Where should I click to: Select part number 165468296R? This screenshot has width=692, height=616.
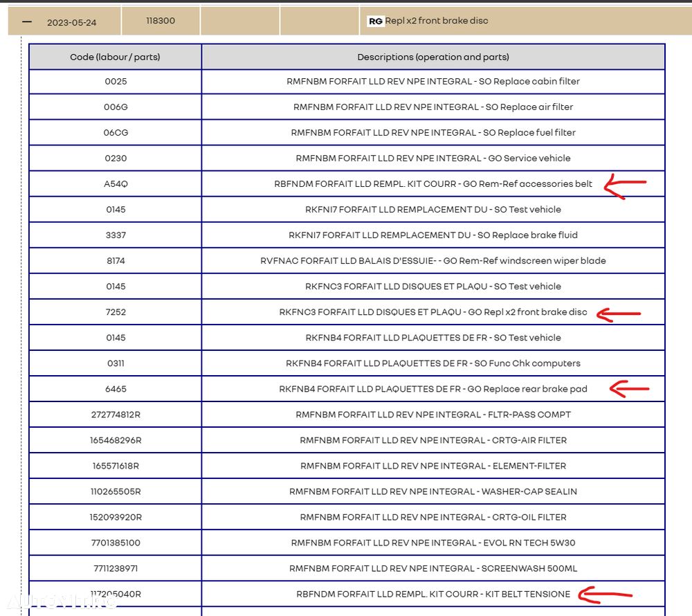tap(116, 440)
